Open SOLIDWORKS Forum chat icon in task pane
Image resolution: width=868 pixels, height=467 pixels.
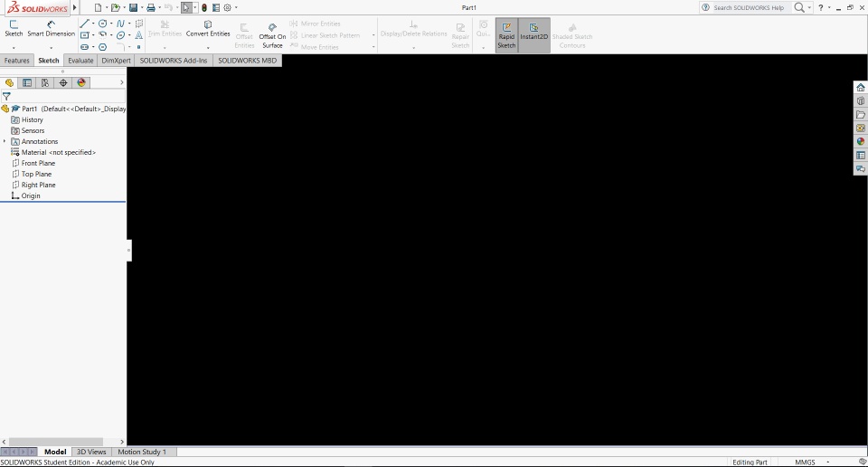point(860,168)
